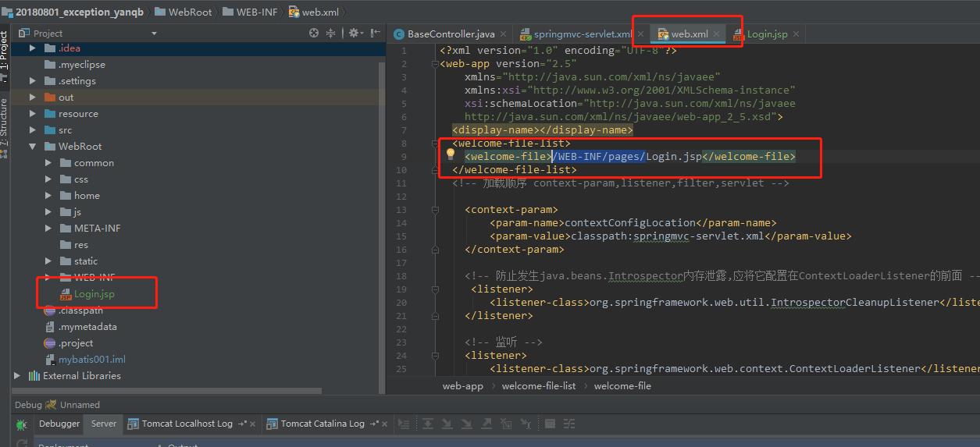Image resolution: width=980 pixels, height=447 pixels.
Task: Expand the static folder
Action: point(48,261)
